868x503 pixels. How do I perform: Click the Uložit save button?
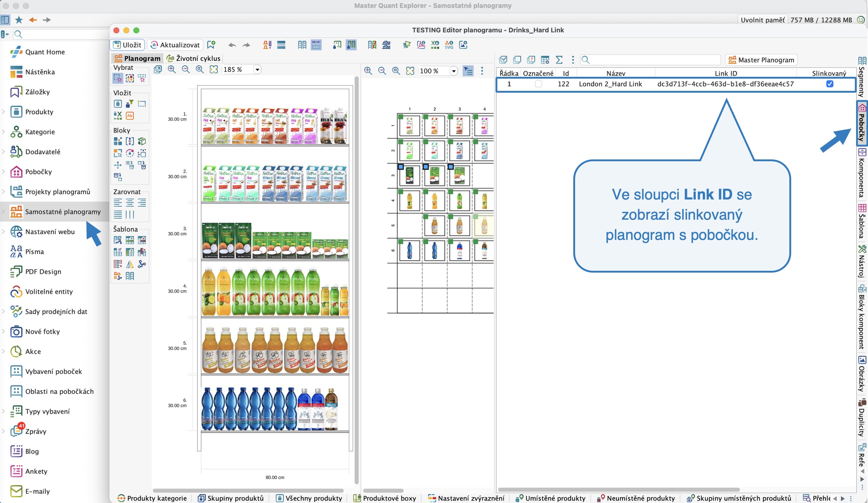coord(127,45)
